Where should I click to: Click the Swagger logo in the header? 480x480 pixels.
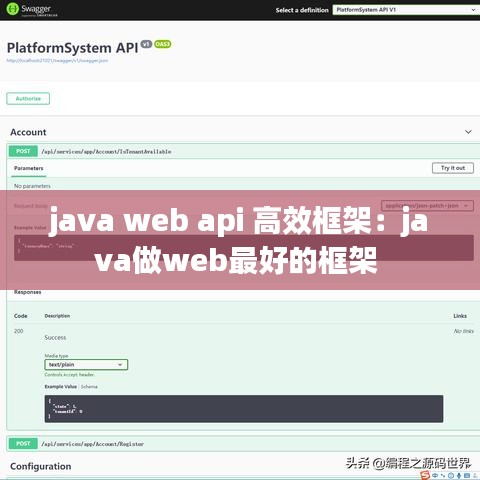[32, 10]
